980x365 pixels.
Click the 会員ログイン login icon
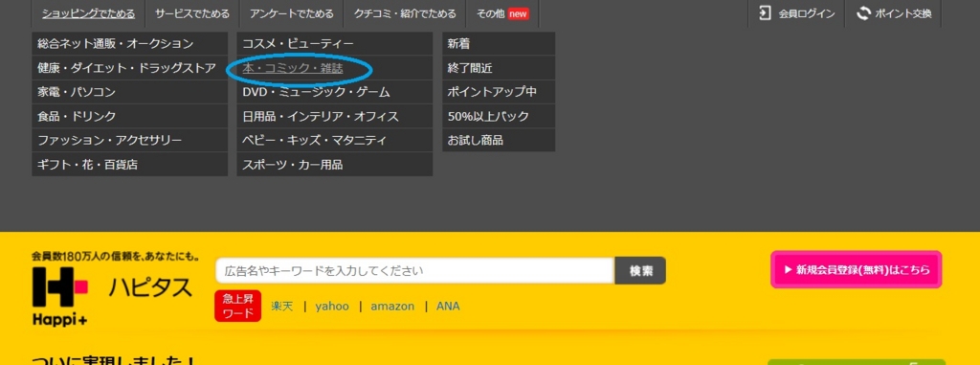(x=765, y=13)
